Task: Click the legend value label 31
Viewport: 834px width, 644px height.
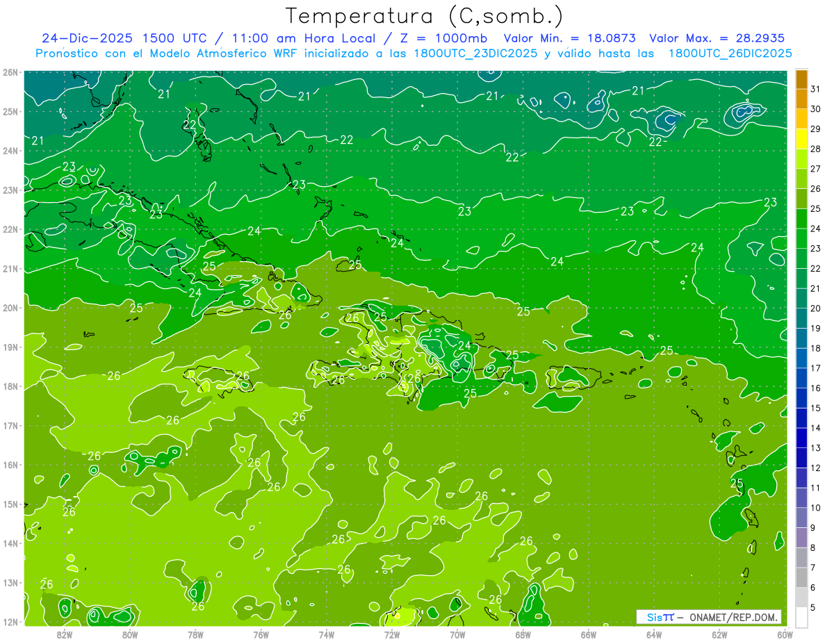Action: (815, 88)
